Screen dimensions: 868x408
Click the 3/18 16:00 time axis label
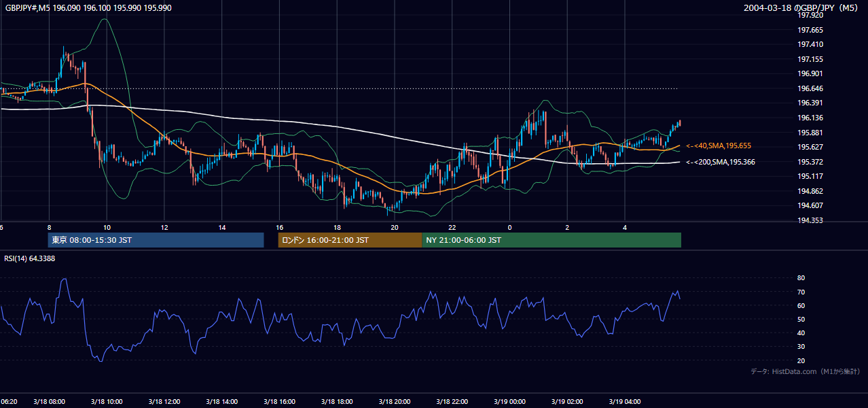pos(280,402)
